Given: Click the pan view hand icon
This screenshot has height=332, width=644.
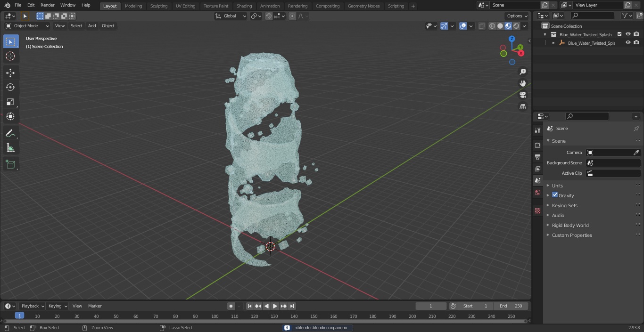Looking at the screenshot, I should 522,83.
